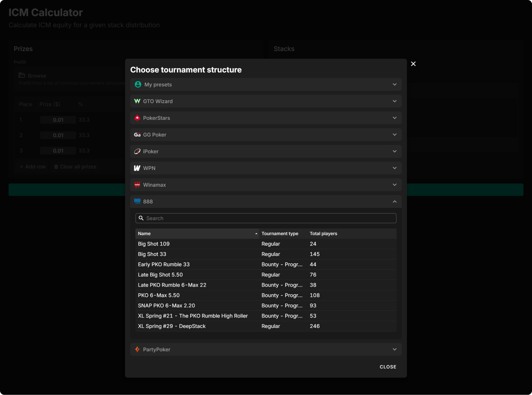The image size is (532, 395).
Task: Select the Big Shot 109 tournament
Action: coord(266,244)
